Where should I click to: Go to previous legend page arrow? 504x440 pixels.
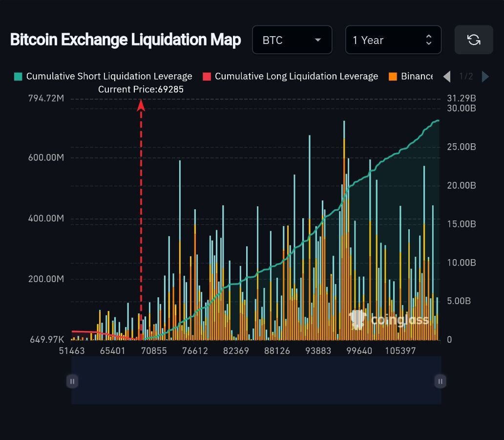point(447,77)
